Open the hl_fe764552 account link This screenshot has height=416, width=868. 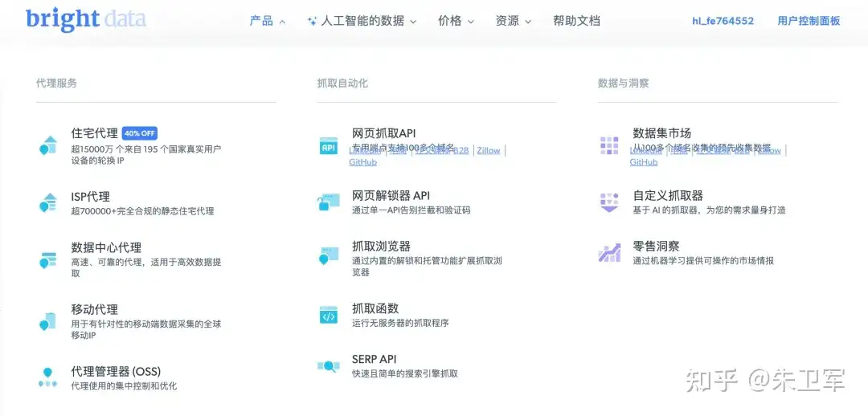click(723, 21)
